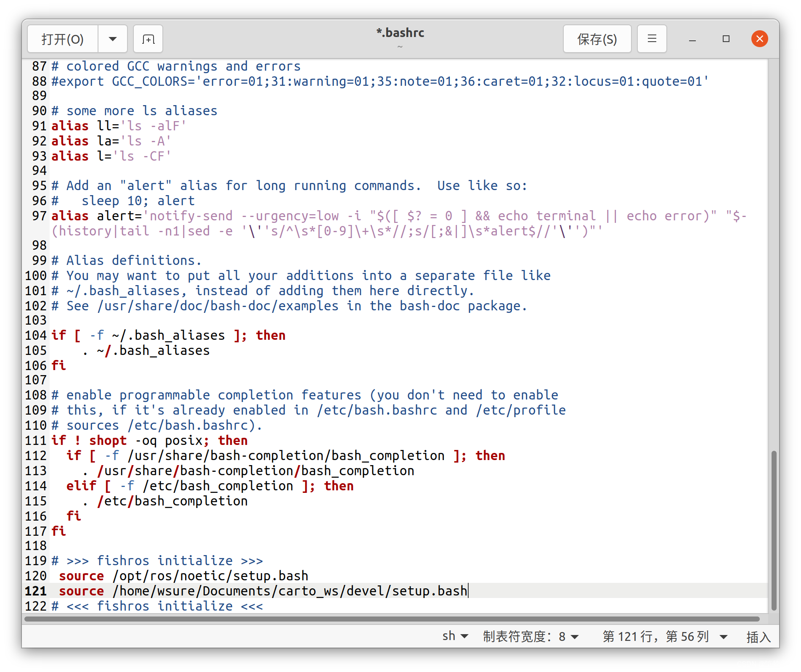Image resolution: width=801 pixels, height=672 pixels.
Task: Click the vertical scrollbar thumb
Action: pyautogui.click(x=773, y=530)
